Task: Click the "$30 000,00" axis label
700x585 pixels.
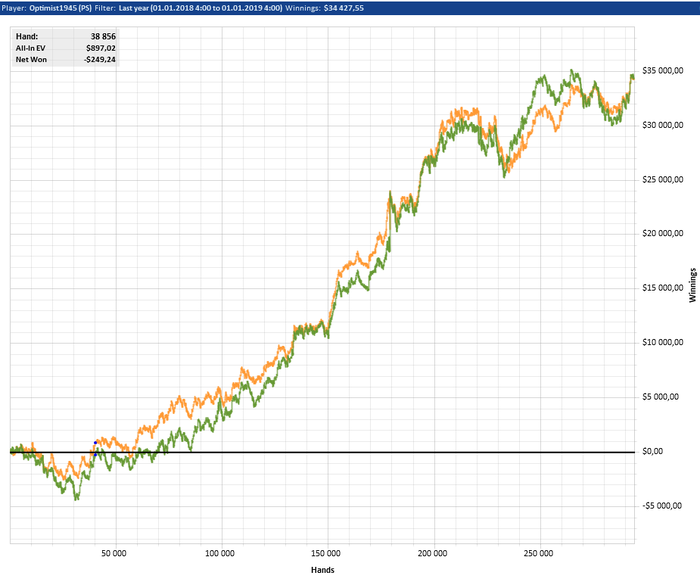Action: pyautogui.click(x=663, y=125)
